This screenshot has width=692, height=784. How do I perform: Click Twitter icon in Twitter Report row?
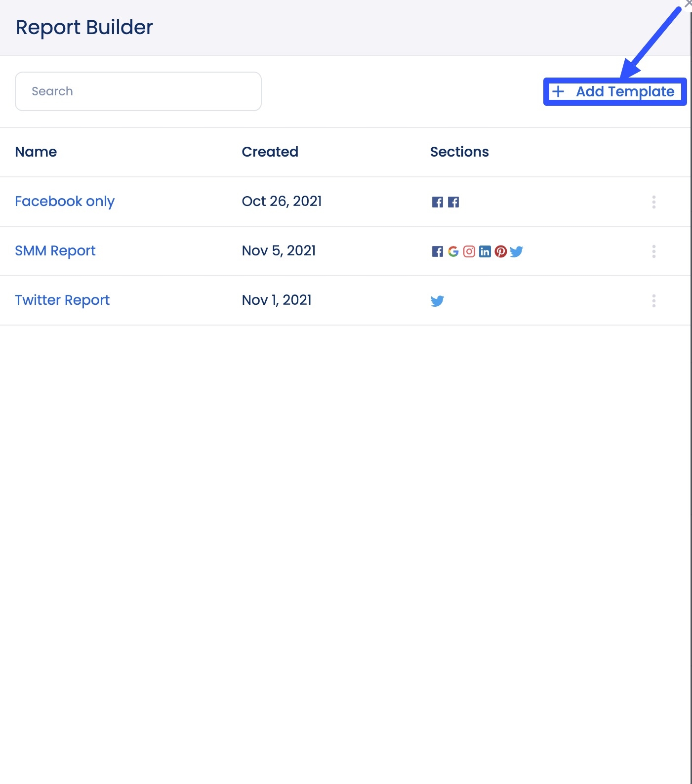438,301
